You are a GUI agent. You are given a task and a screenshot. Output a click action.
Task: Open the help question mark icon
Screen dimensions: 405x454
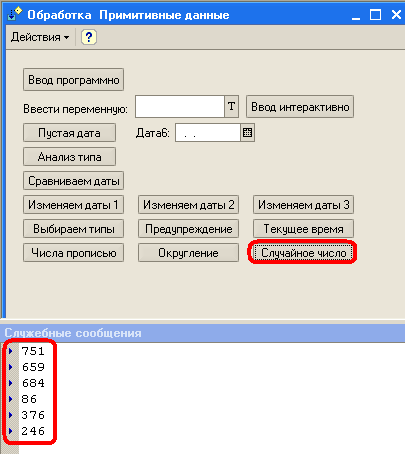[88, 37]
